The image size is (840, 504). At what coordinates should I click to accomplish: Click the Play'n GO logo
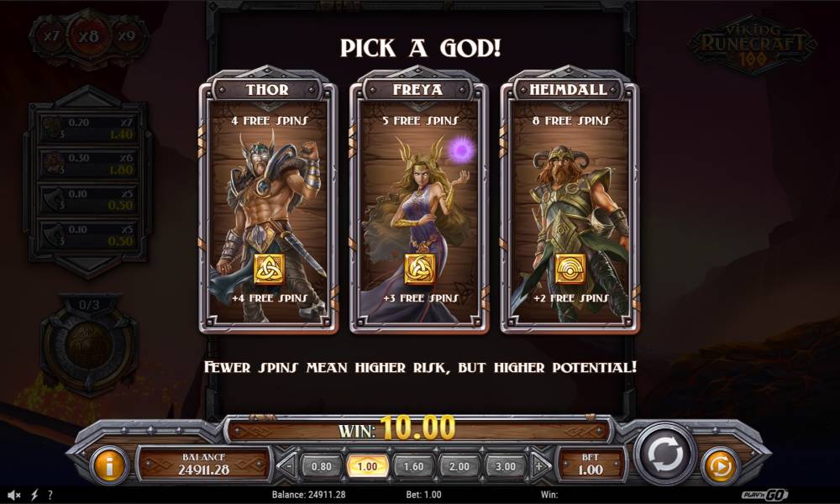click(x=764, y=495)
